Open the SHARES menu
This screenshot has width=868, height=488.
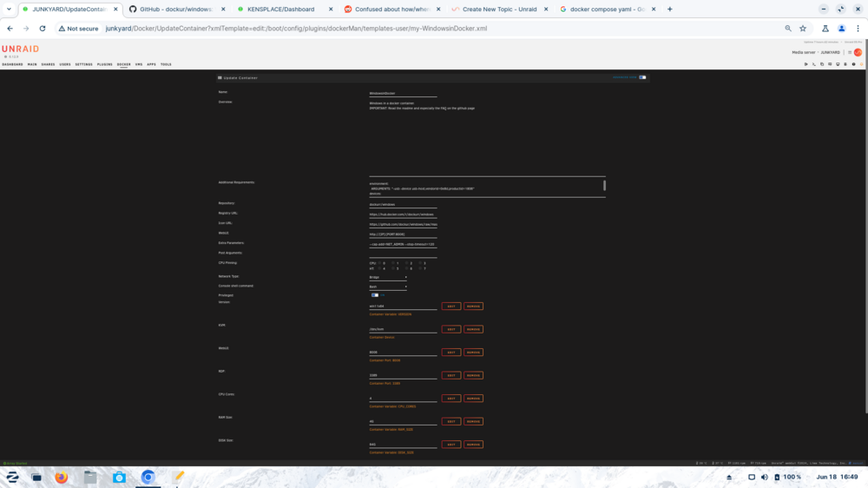(x=48, y=64)
